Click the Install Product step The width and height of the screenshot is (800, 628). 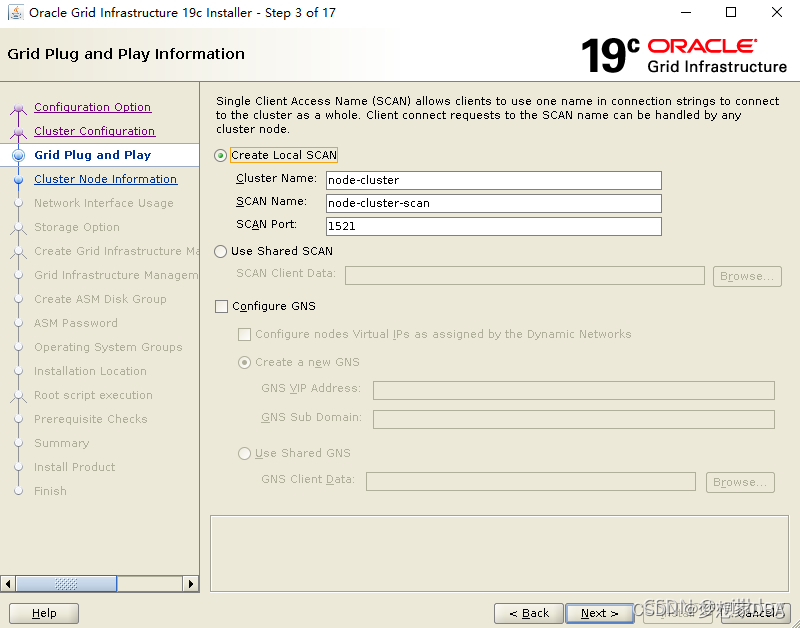click(x=74, y=467)
